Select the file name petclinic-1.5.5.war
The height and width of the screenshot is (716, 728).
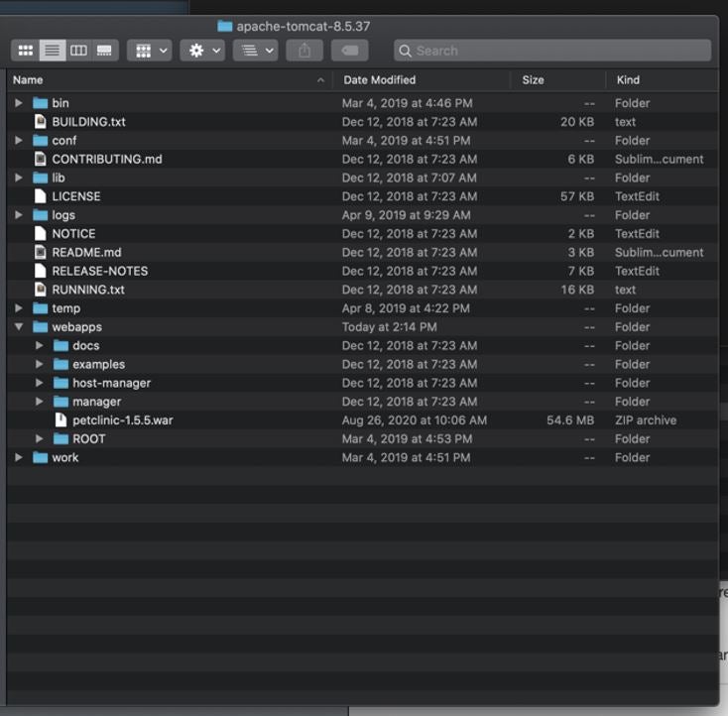[x=123, y=420]
